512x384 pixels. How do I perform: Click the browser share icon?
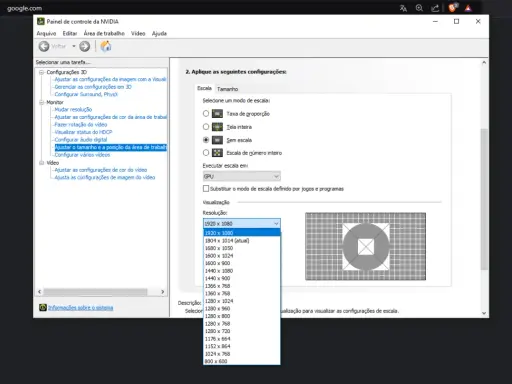click(x=435, y=8)
